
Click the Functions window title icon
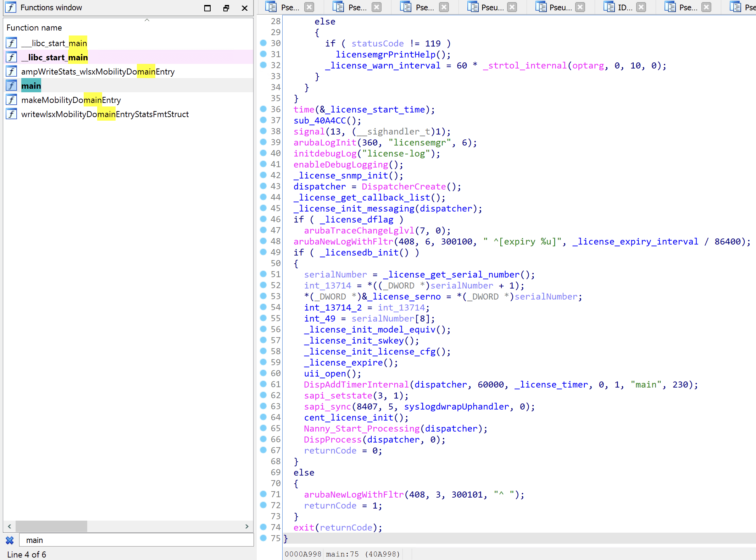(11, 7)
